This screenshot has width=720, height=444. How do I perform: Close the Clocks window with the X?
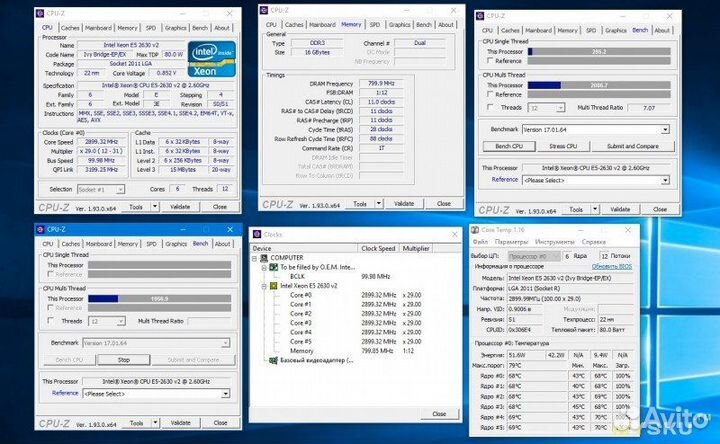(x=455, y=234)
